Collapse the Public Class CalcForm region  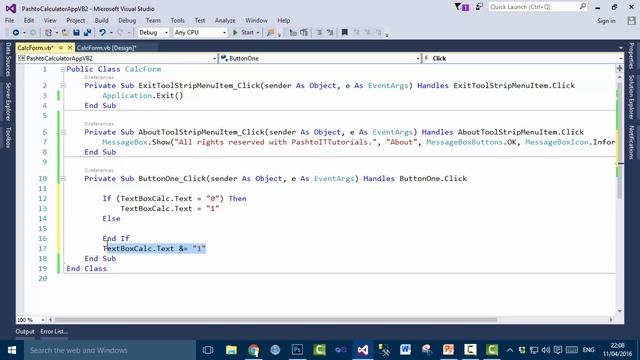click(x=63, y=69)
